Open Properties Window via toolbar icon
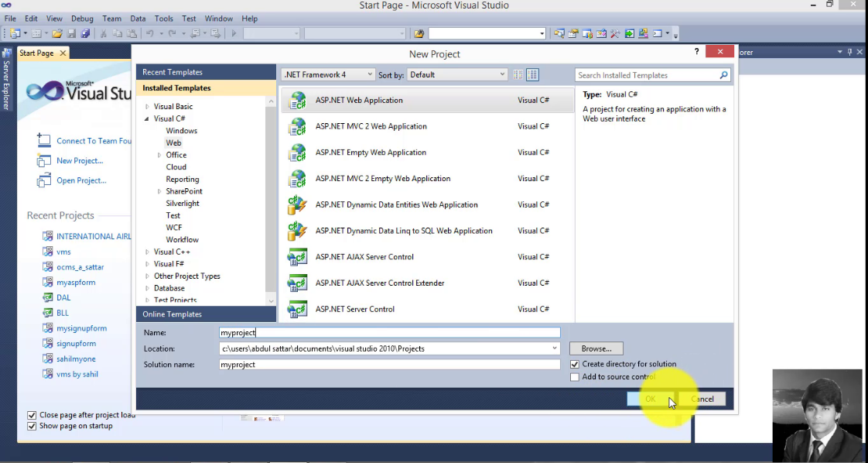The width and height of the screenshot is (868, 463). pyautogui.click(x=573, y=34)
